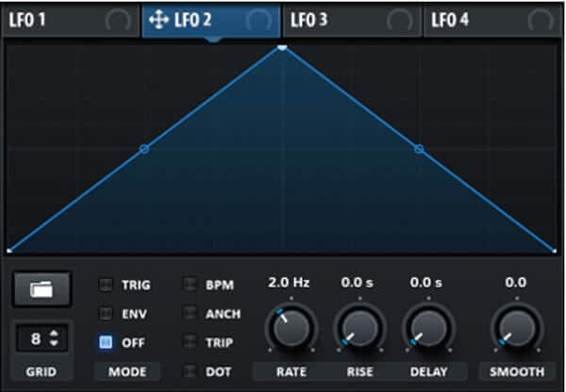Decrease grid size with down arrow
Screen dimensions: 566x392
[54, 343]
